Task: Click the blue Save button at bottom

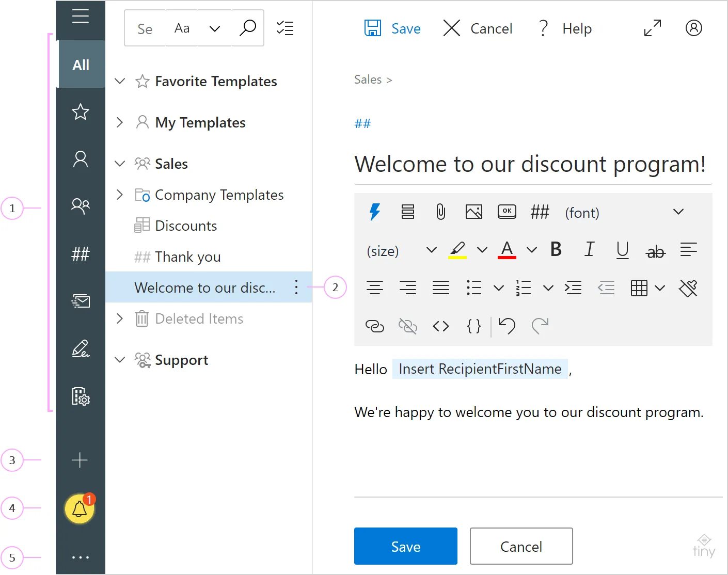Action: tap(406, 546)
